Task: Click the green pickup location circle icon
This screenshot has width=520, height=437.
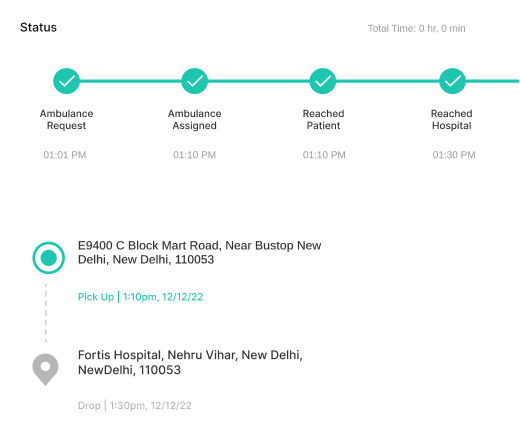Action: [49, 258]
